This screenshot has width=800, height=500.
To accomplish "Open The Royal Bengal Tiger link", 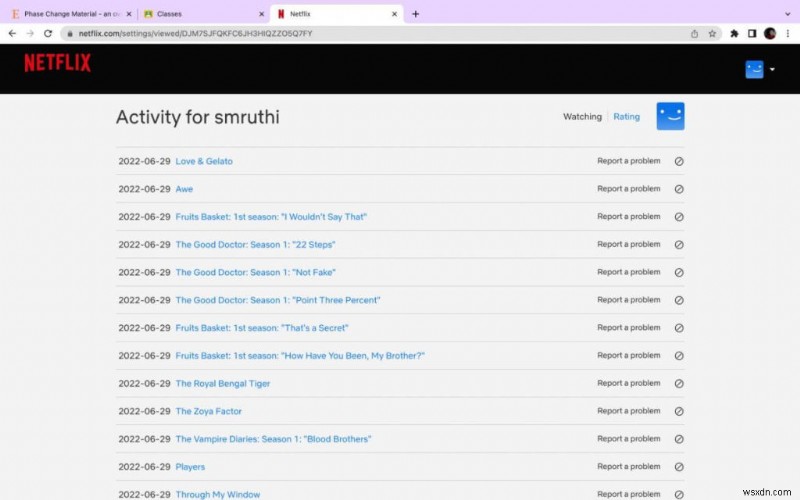I will 222,384.
